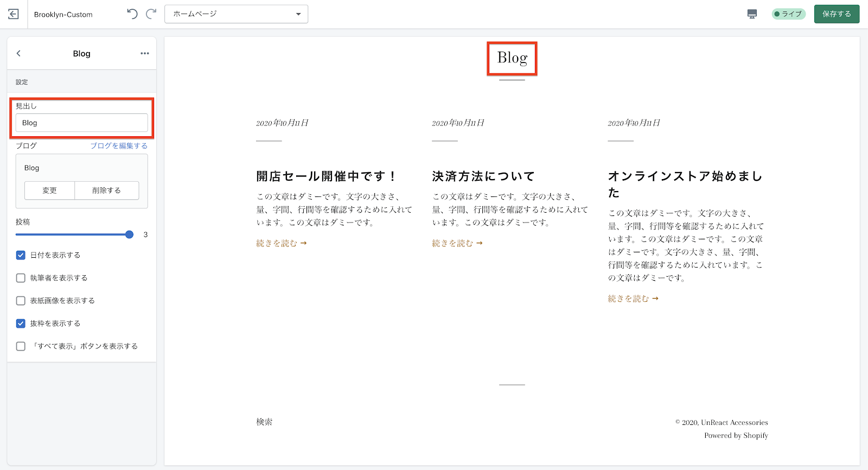Screen dimensions: 868x470
Task: Uncheck 抜粋を表示する checkbox
Action: [21, 323]
